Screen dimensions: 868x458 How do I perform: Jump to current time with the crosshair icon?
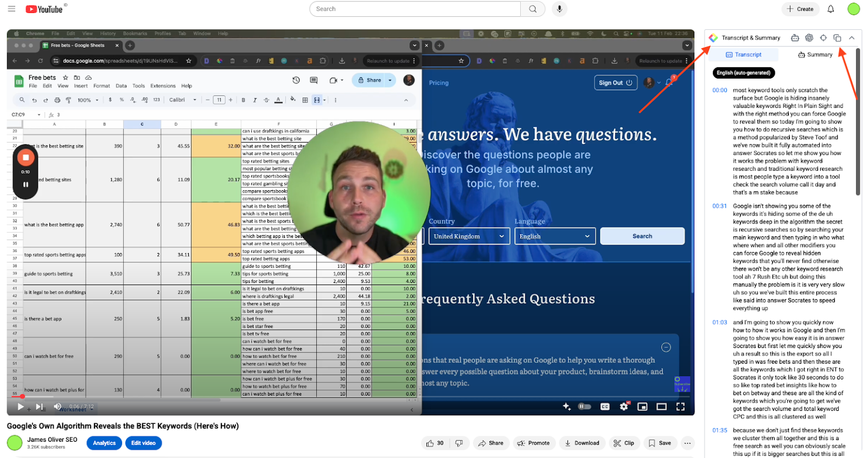(x=823, y=37)
